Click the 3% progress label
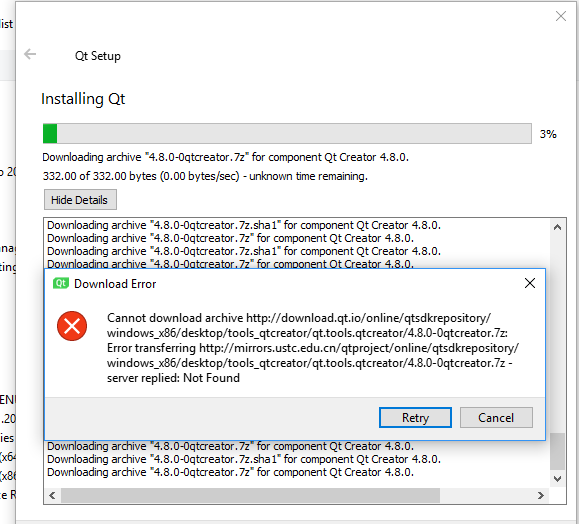This screenshot has height=524, width=579. (x=548, y=134)
